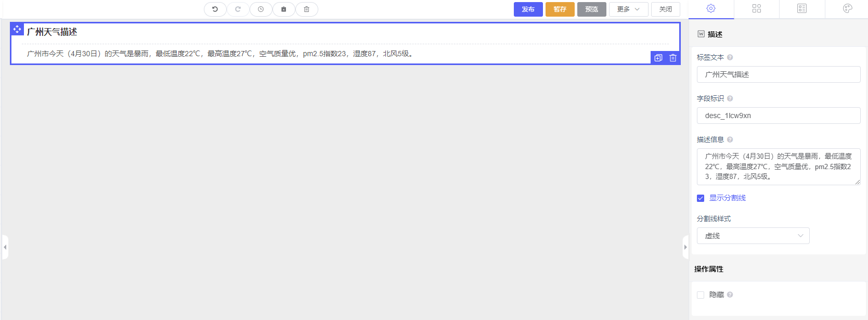
Task: Expand the left side panel arrow
Action: pos(5,247)
